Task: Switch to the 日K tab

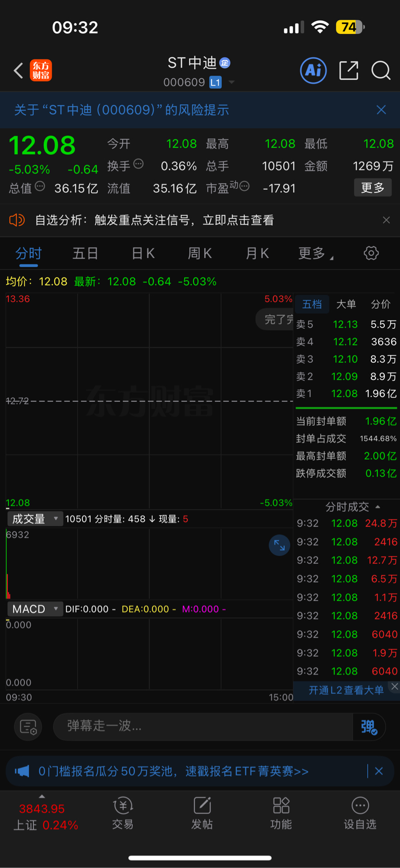Action: (143, 254)
